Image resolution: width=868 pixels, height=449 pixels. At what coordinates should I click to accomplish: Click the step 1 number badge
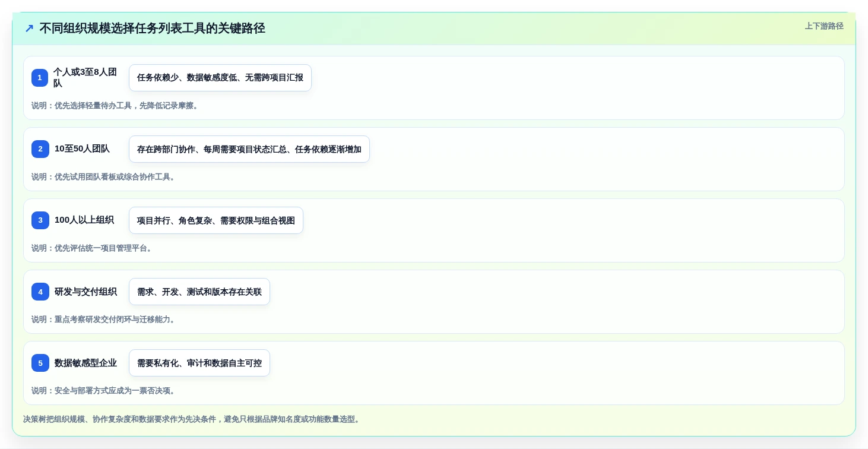(x=40, y=78)
